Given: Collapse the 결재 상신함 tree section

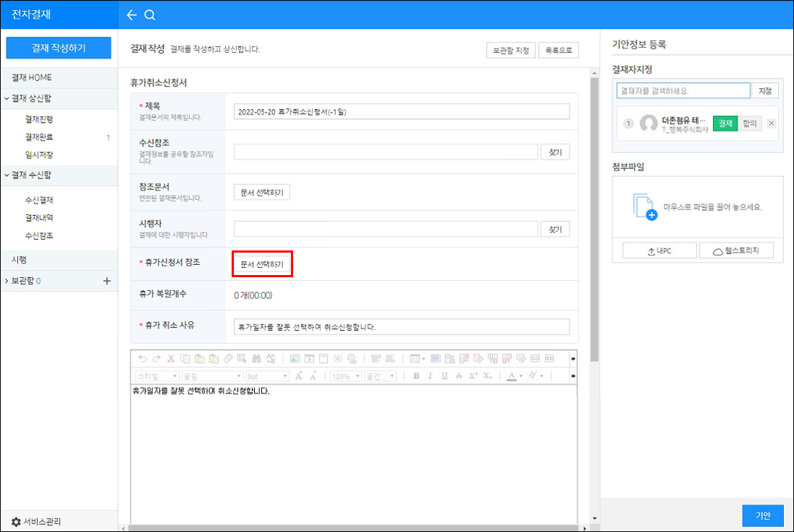Looking at the screenshot, I should (x=6, y=99).
